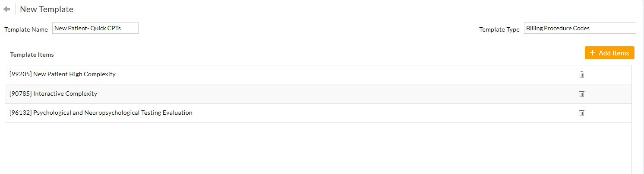Click the back arrow beside New Template
Screen dimensions: 644x174
[x=6, y=9]
